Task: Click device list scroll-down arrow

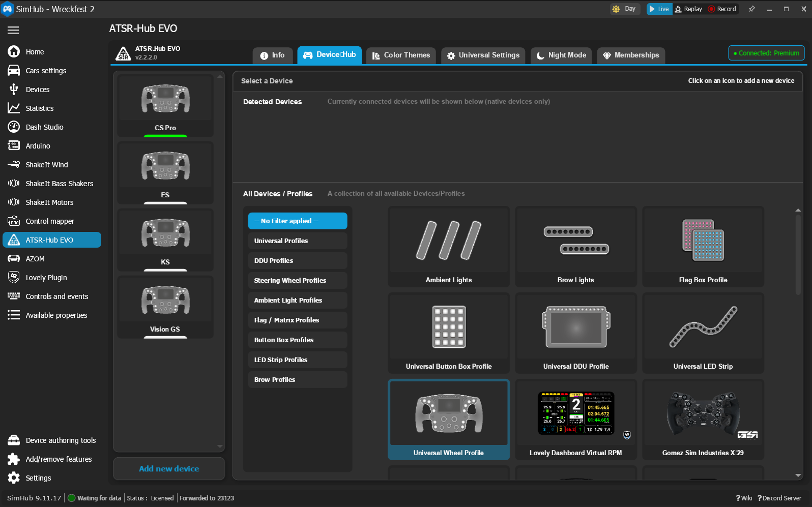Action: [x=220, y=446]
